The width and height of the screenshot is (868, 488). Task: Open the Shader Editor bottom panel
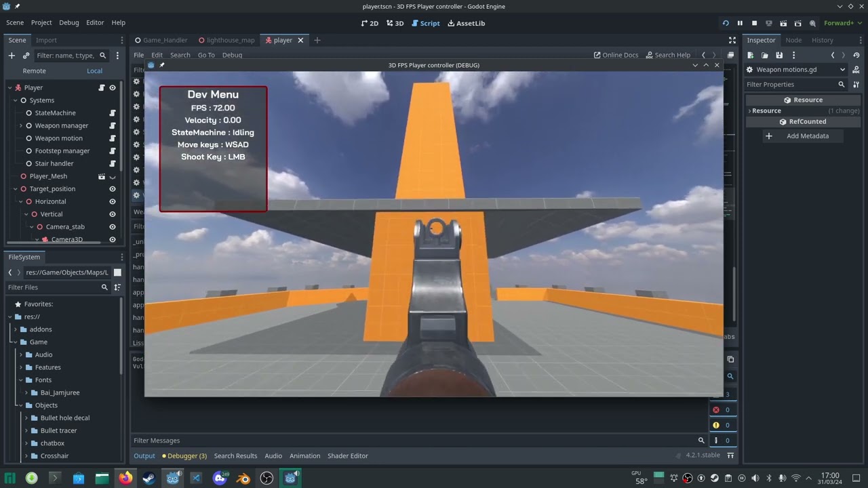[x=348, y=456]
